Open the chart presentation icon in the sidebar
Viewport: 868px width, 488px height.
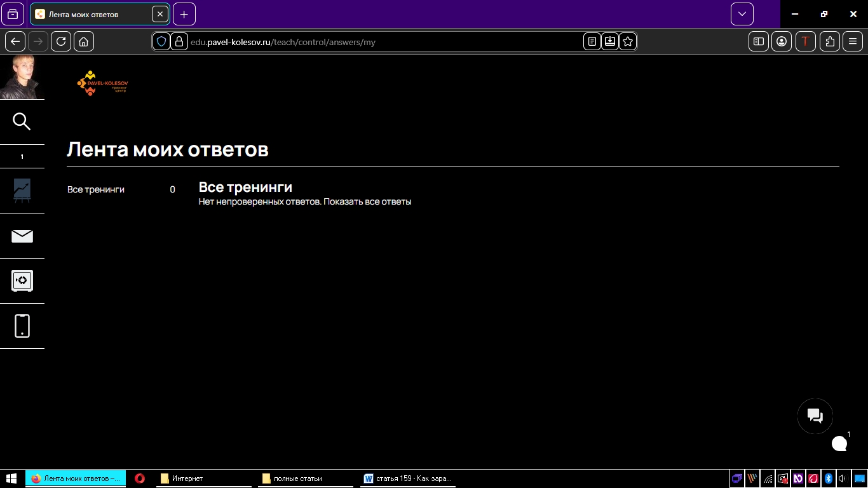22,191
